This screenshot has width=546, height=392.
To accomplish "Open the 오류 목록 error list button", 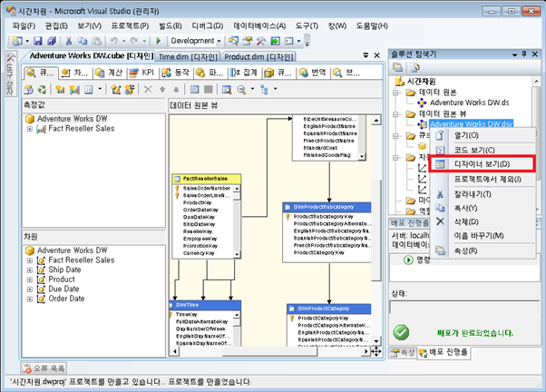I will [x=44, y=368].
